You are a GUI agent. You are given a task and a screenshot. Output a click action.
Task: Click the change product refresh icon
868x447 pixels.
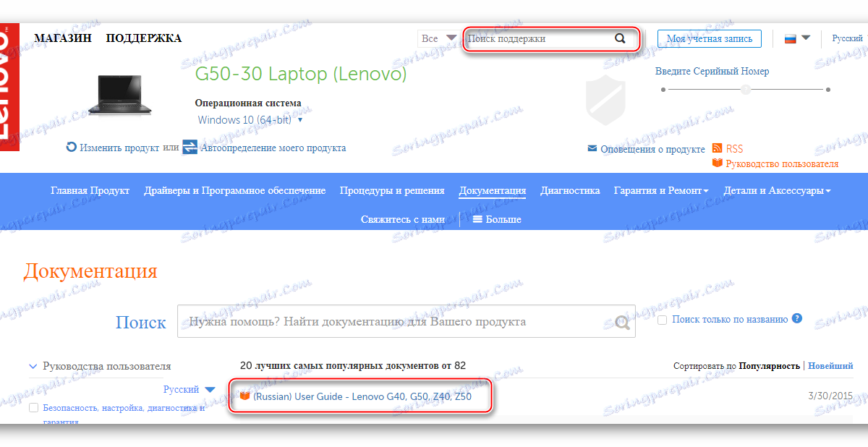coord(71,148)
